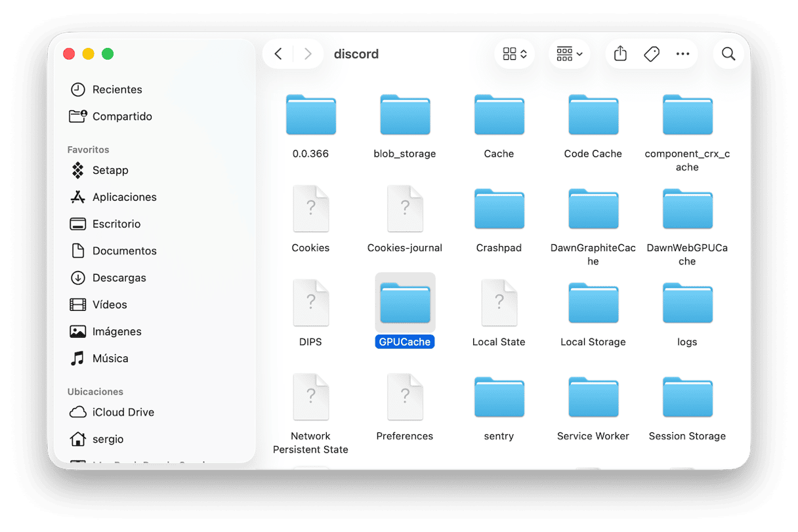
Task: Open the more actions ellipsis menu
Action: [x=682, y=54]
